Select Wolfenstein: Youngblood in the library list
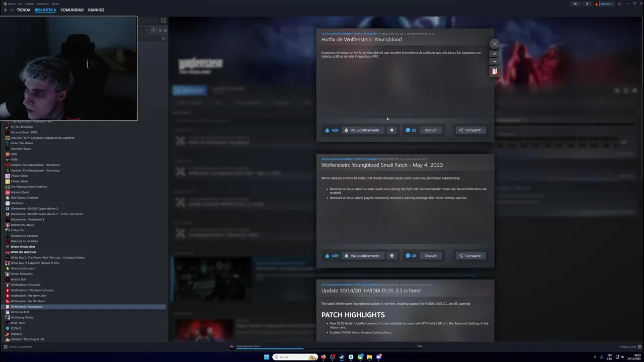644x362 pixels. coord(83,307)
